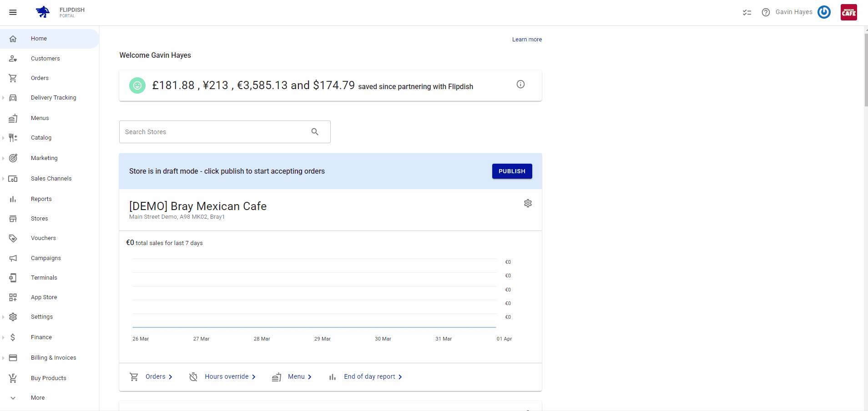Image resolution: width=868 pixels, height=411 pixels.
Task: Expand the More chevron at sidebar bottom
Action: point(13,398)
